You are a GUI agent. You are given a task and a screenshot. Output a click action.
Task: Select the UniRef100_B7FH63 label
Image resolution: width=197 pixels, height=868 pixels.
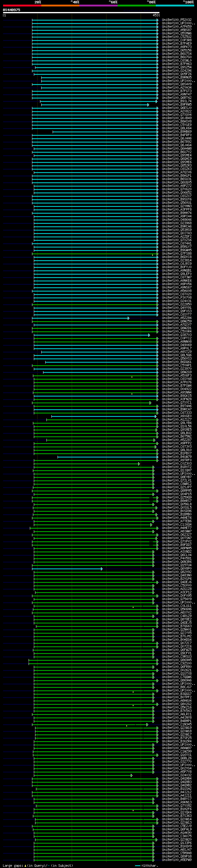(x=177, y=64)
